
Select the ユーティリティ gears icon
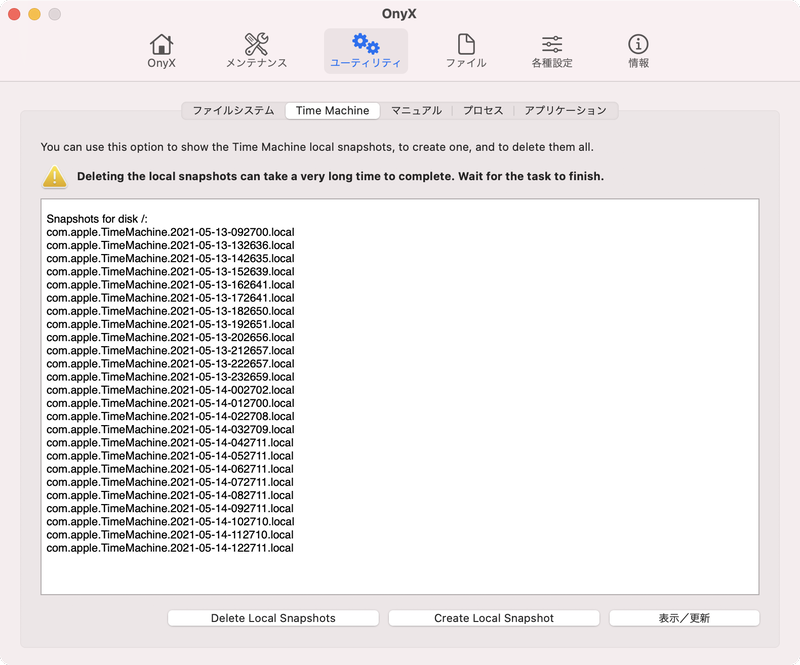(365, 51)
